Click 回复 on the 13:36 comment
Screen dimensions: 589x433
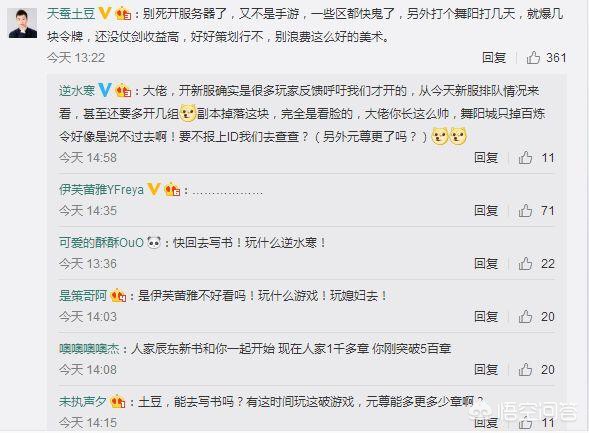(x=486, y=264)
